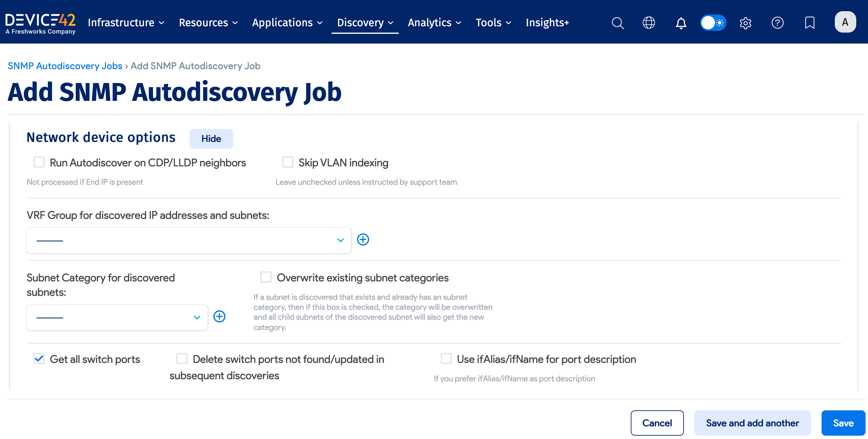Click the help question mark icon
The image size is (868, 439).
(777, 23)
